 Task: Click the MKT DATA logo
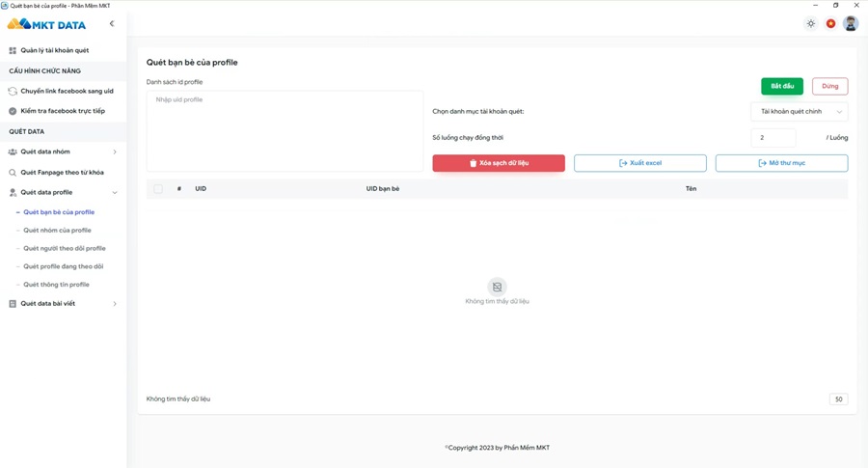coord(47,24)
